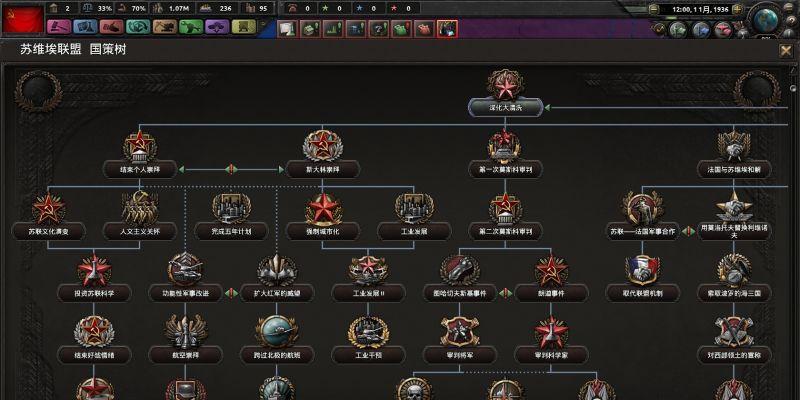The width and height of the screenshot is (800, 400).
Task: Click the 审判将军 shield icon
Action: coord(460,332)
